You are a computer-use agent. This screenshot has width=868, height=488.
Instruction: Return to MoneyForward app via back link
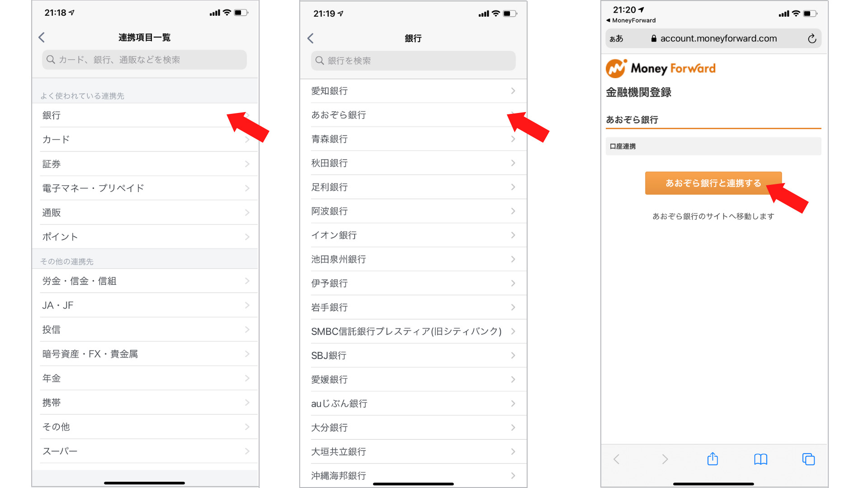pos(631,20)
